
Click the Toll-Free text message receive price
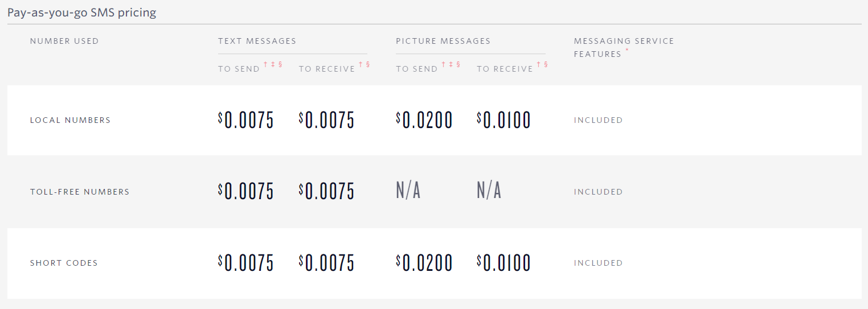326,192
